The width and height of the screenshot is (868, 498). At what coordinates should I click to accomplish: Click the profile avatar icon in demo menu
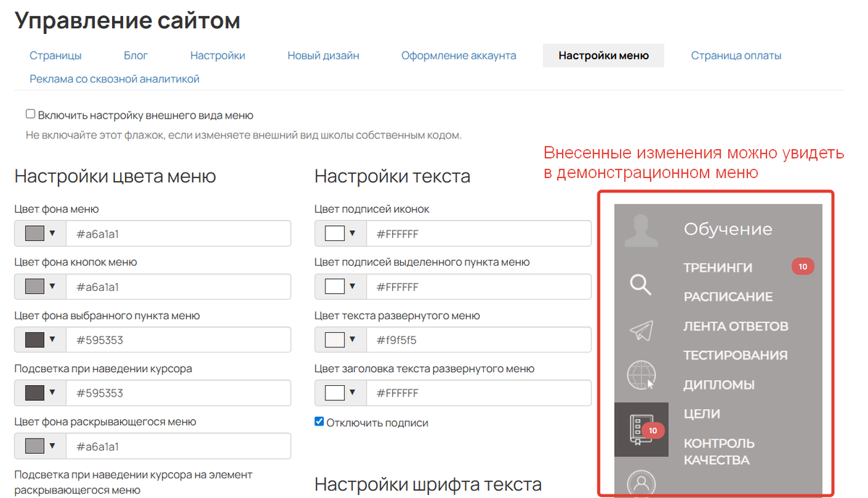click(x=641, y=230)
